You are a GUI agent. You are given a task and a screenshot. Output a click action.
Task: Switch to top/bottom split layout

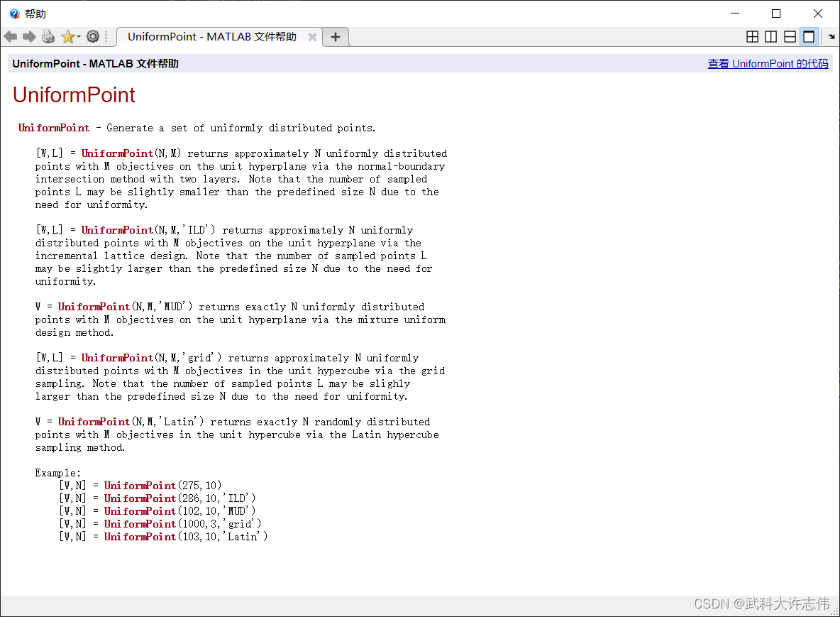tap(790, 36)
